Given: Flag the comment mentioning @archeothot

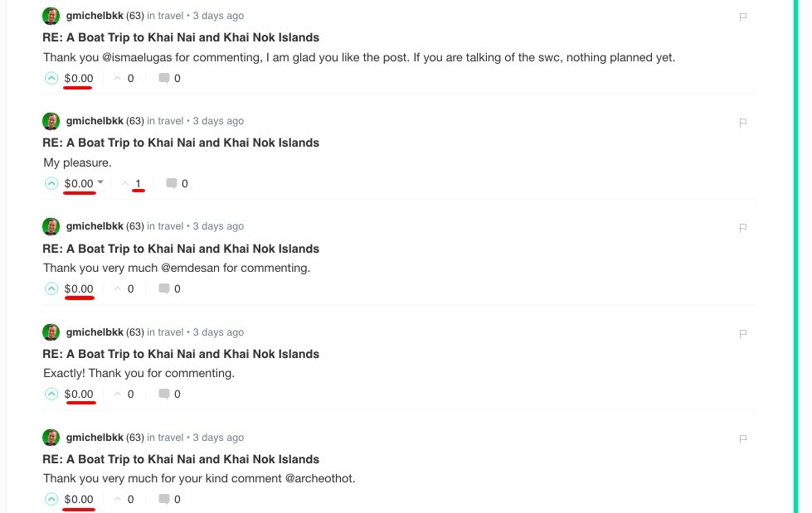Looking at the screenshot, I should (x=742, y=439).
